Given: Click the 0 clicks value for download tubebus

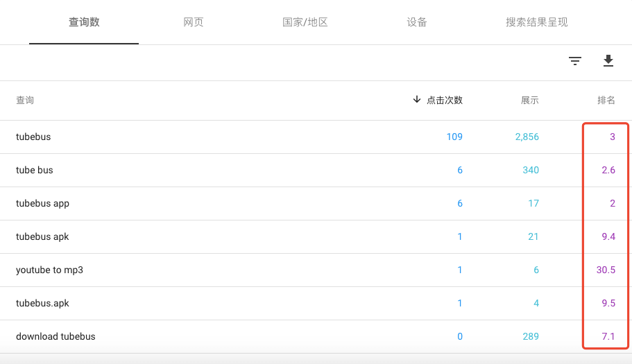Looking at the screenshot, I should 460,337.
